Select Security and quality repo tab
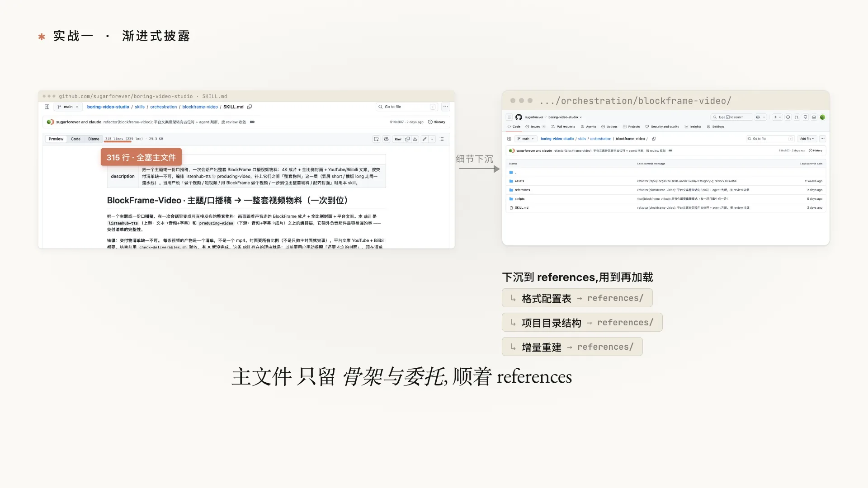This screenshot has width=868, height=488. 662,127
